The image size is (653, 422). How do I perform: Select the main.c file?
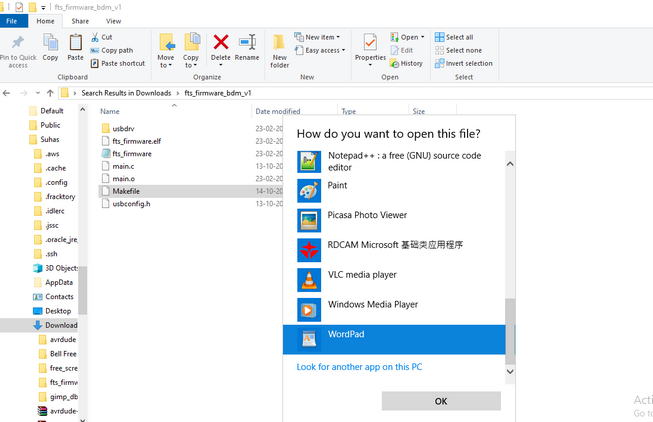[x=123, y=166]
